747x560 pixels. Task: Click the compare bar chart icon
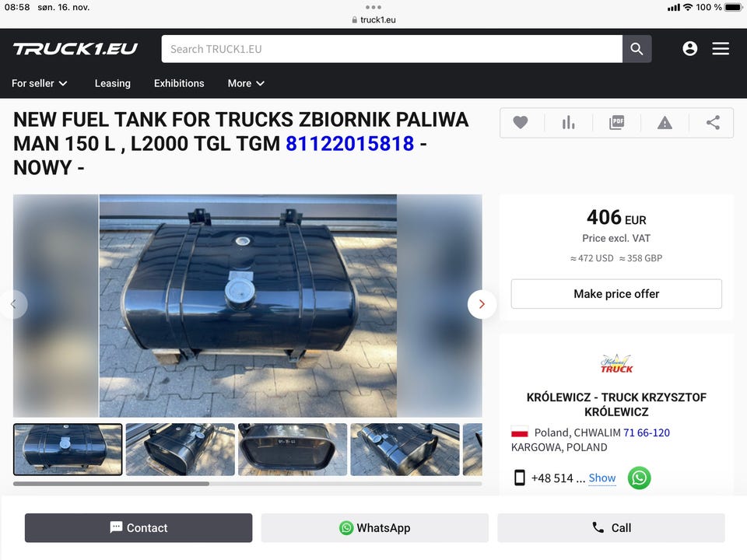pyautogui.click(x=568, y=122)
